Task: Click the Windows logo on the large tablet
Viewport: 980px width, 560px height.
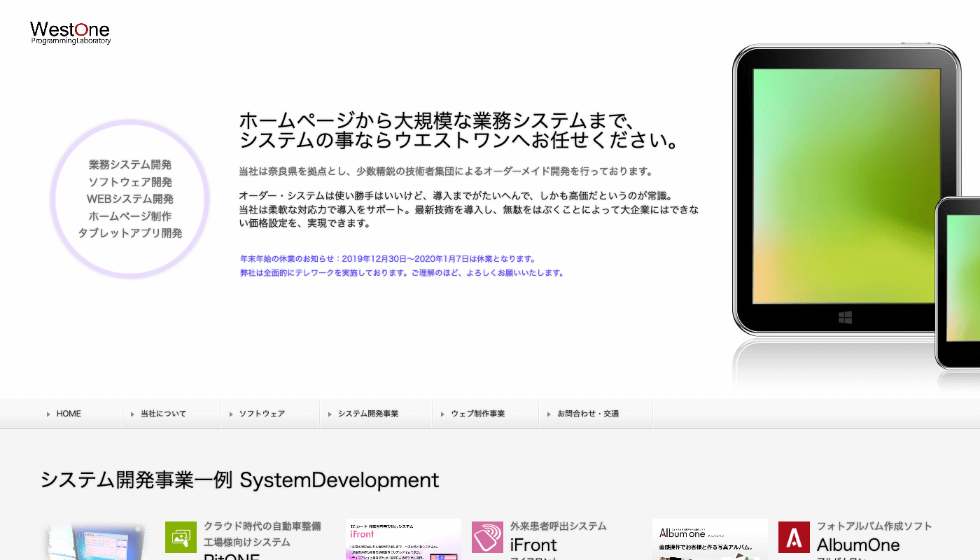Action: pos(846,318)
